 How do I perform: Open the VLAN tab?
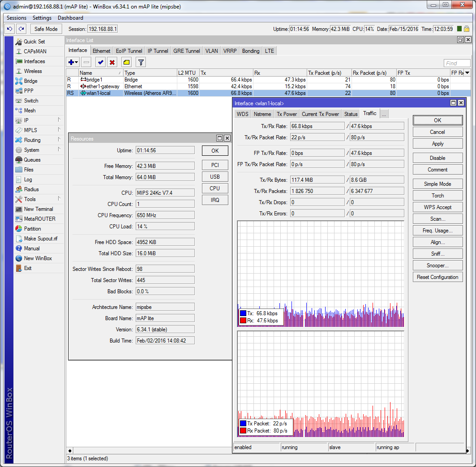[211, 51]
